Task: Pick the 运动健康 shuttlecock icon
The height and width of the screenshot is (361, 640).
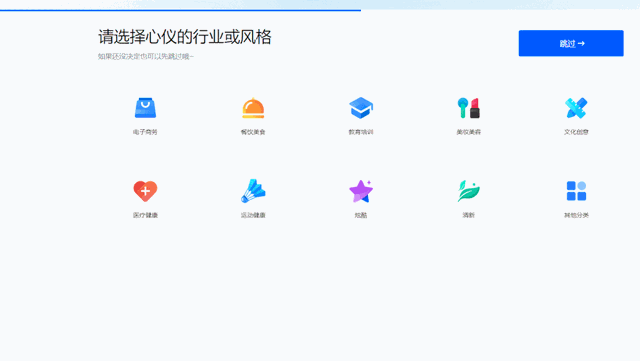Action: click(x=253, y=191)
